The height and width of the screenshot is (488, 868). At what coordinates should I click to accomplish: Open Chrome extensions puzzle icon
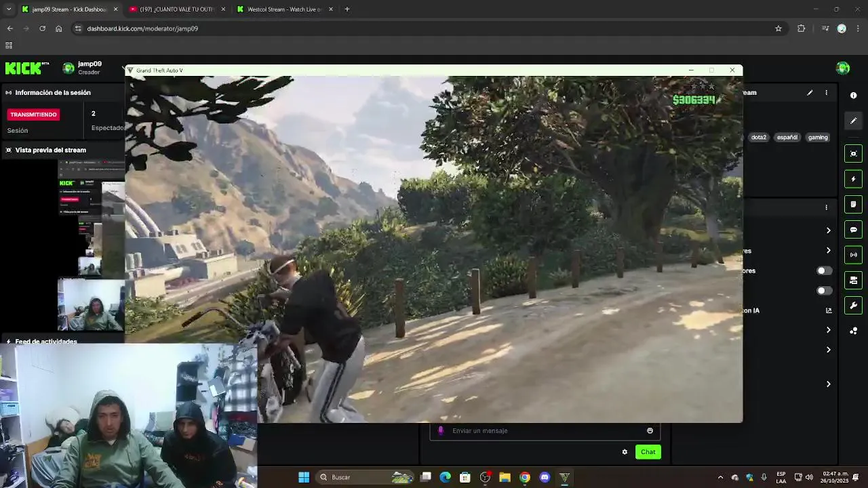point(802,28)
